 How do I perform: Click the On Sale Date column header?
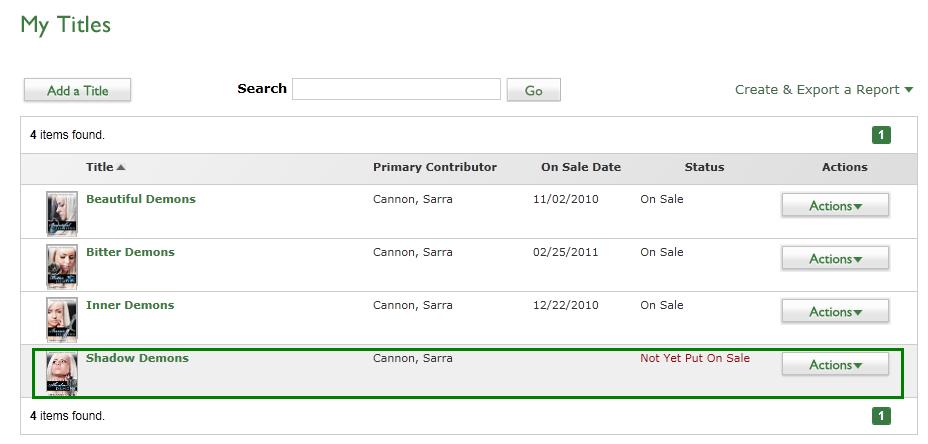click(x=580, y=168)
